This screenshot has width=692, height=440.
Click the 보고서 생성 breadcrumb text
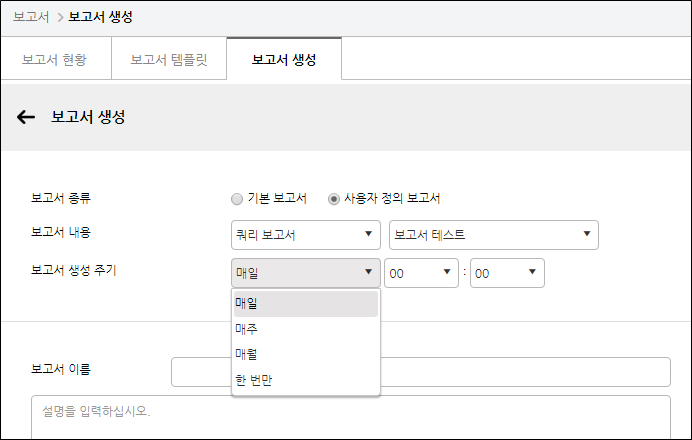pos(100,17)
